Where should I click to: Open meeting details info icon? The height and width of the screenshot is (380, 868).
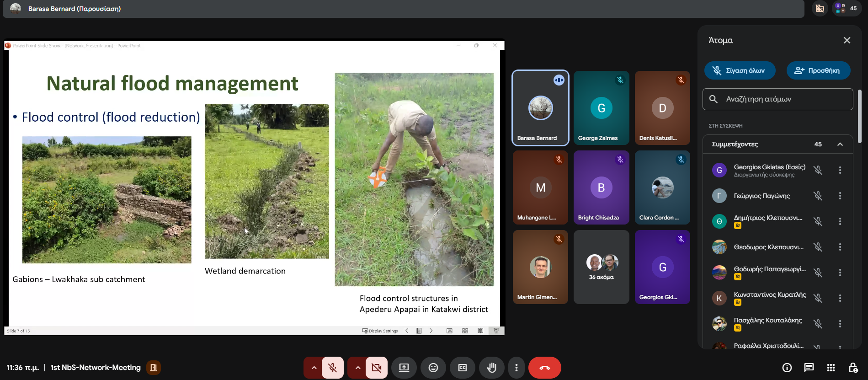click(x=787, y=368)
